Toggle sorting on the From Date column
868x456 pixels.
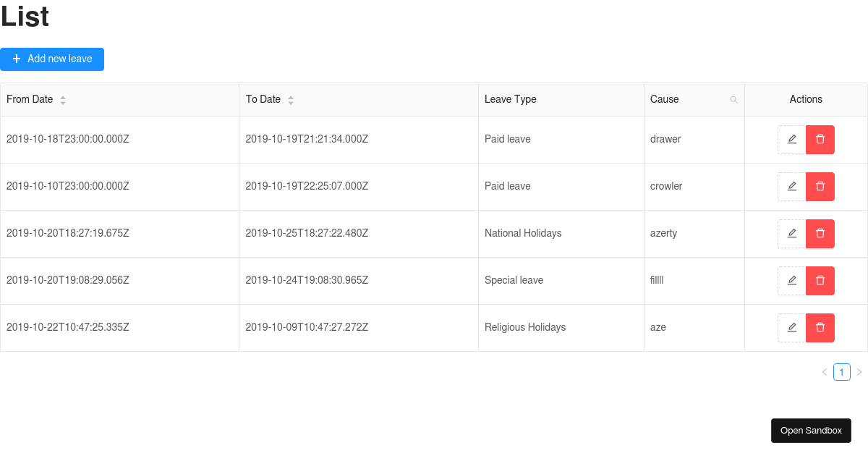[x=63, y=99]
